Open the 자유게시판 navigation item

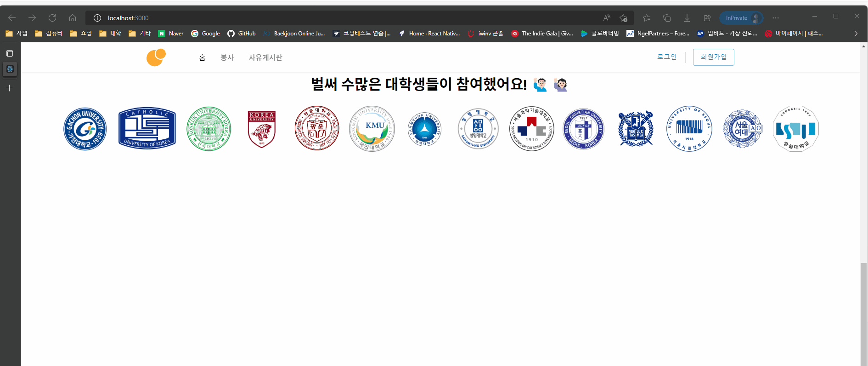pyautogui.click(x=265, y=57)
